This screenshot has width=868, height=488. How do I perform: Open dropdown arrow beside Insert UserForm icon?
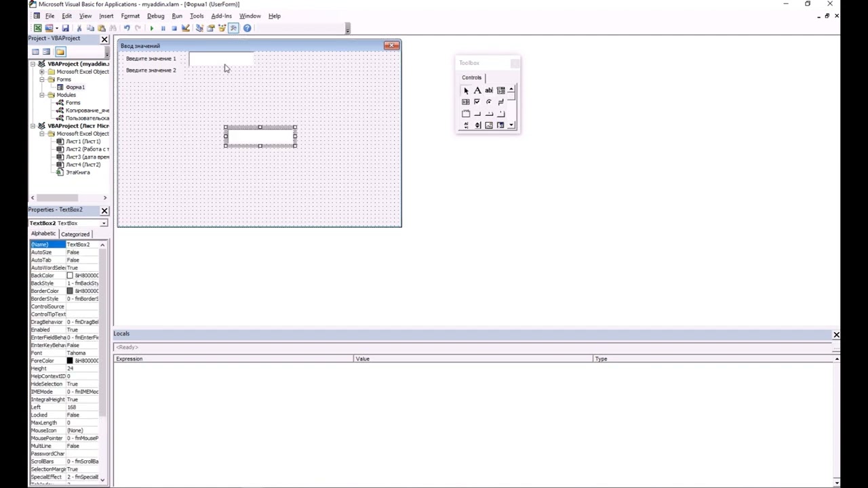[x=56, y=28]
